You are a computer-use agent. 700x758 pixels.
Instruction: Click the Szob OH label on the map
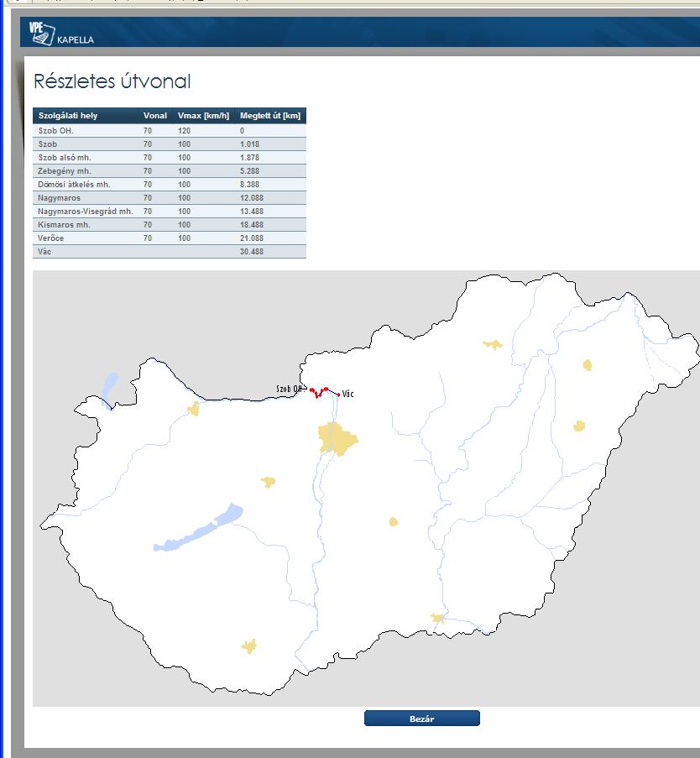point(289,389)
